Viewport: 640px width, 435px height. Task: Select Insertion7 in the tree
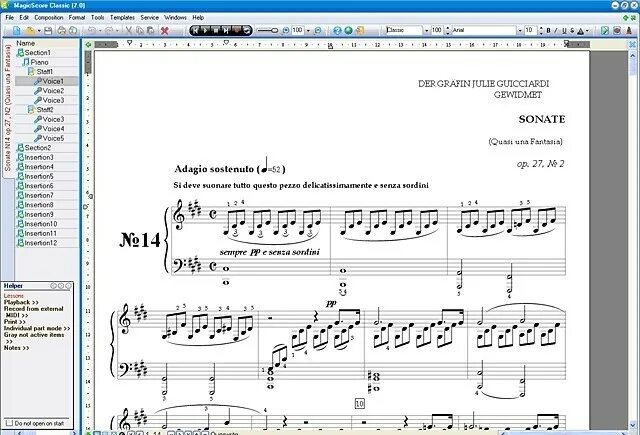[39, 195]
